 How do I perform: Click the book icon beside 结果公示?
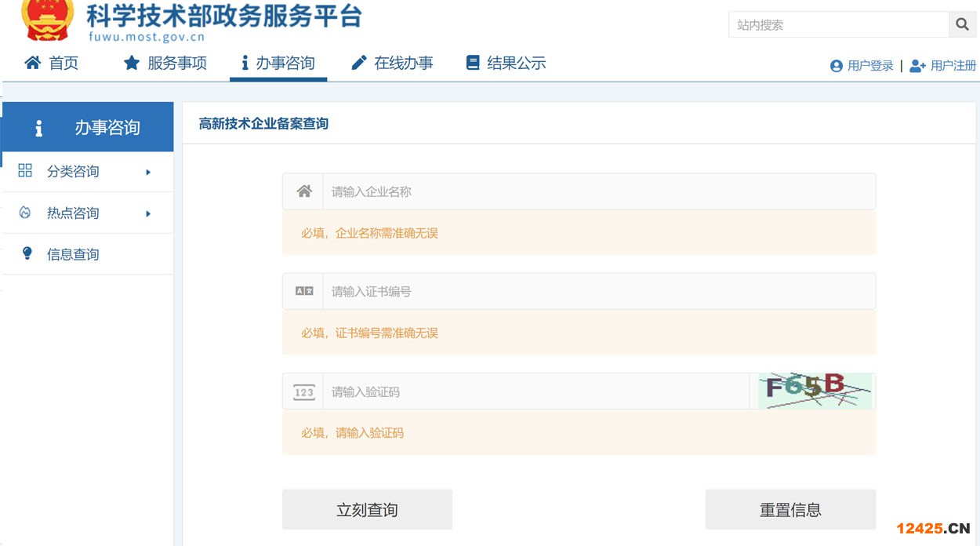click(473, 63)
